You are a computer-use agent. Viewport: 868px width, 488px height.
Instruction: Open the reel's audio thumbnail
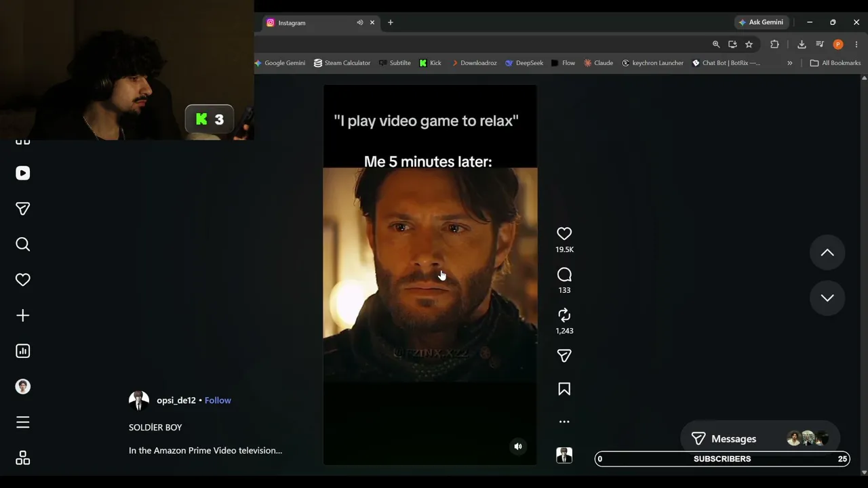pos(564,455)
